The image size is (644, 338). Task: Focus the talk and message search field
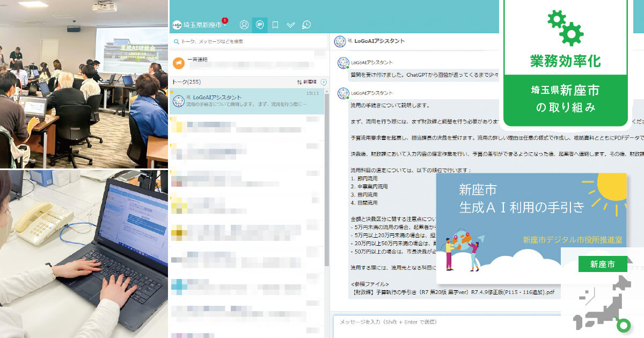click(x=248, y=41)
